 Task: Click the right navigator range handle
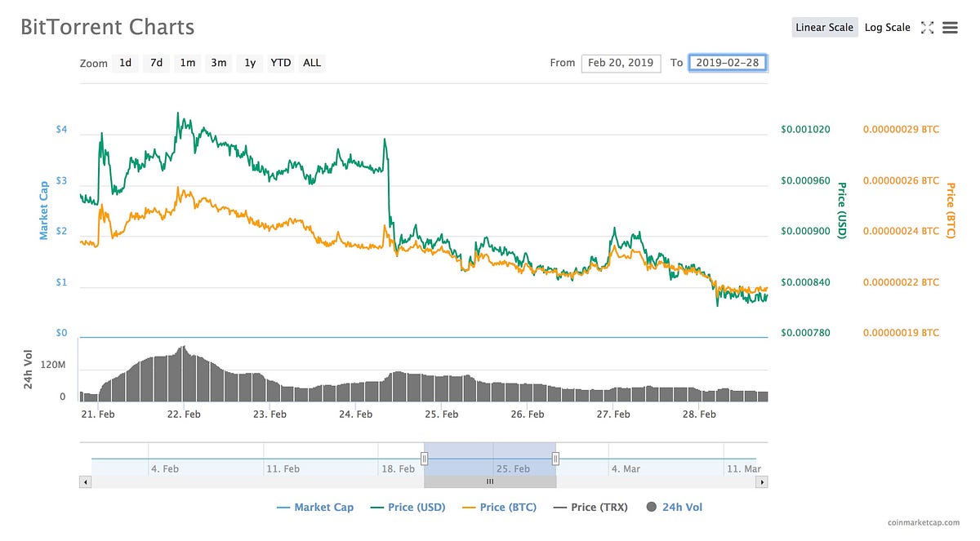[555, 459]
